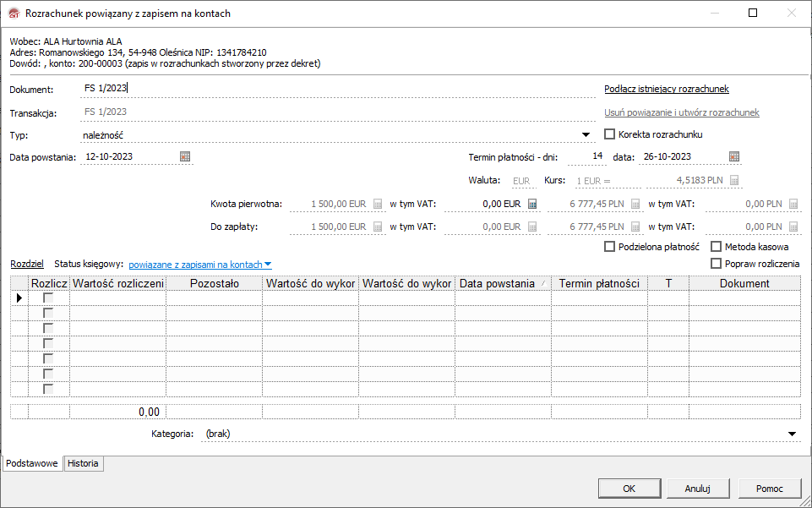Click the Dokument column header
This screenshot has height=508, width=812.
[x=744, y=283]
